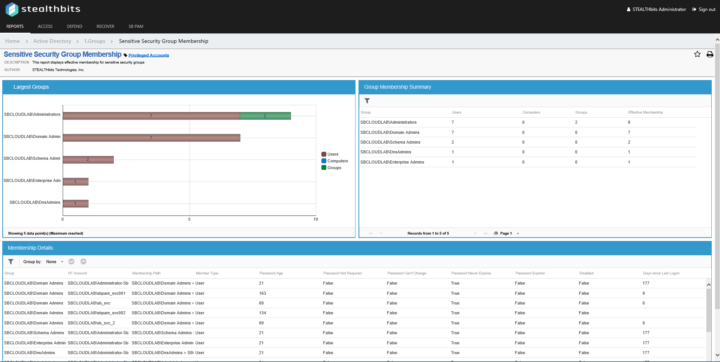Sort summary table by Users column

click(x=456, y=112)
